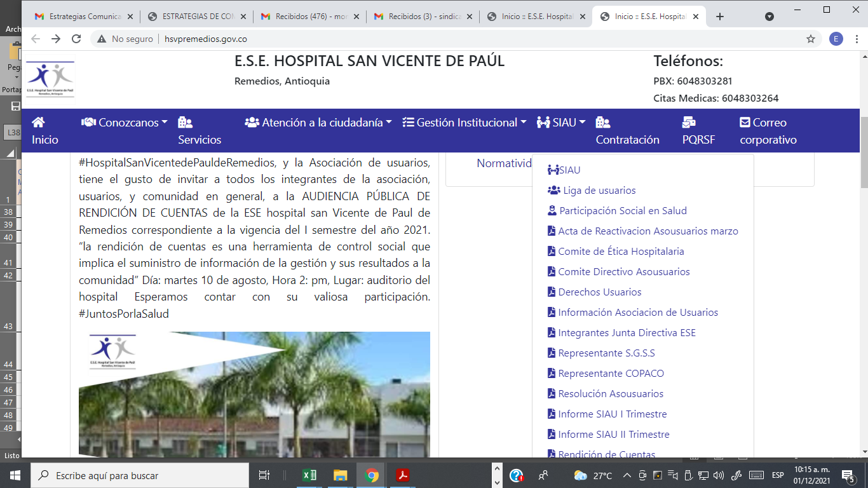The height and width of the screenshot is (488, 868).
Task: Open Adobe Acrobat from the taskbar
Action: 403,475
